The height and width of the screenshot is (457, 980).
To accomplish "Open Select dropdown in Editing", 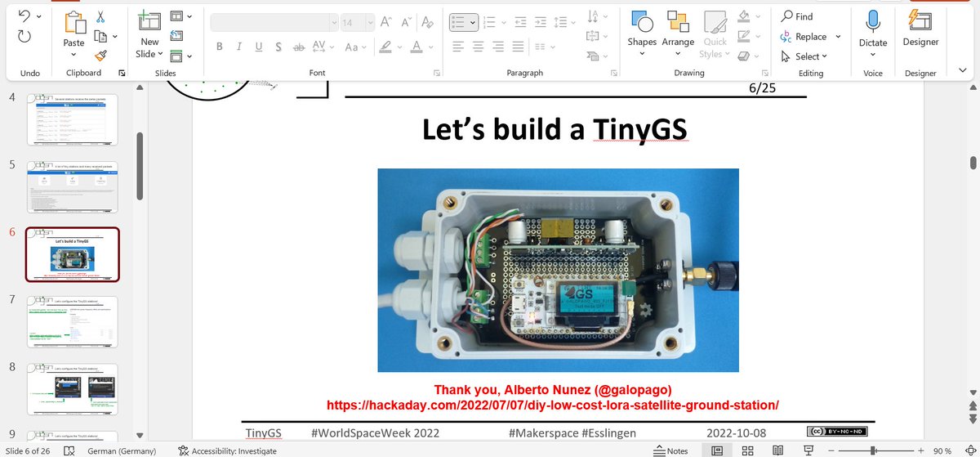I will point(804,56).
